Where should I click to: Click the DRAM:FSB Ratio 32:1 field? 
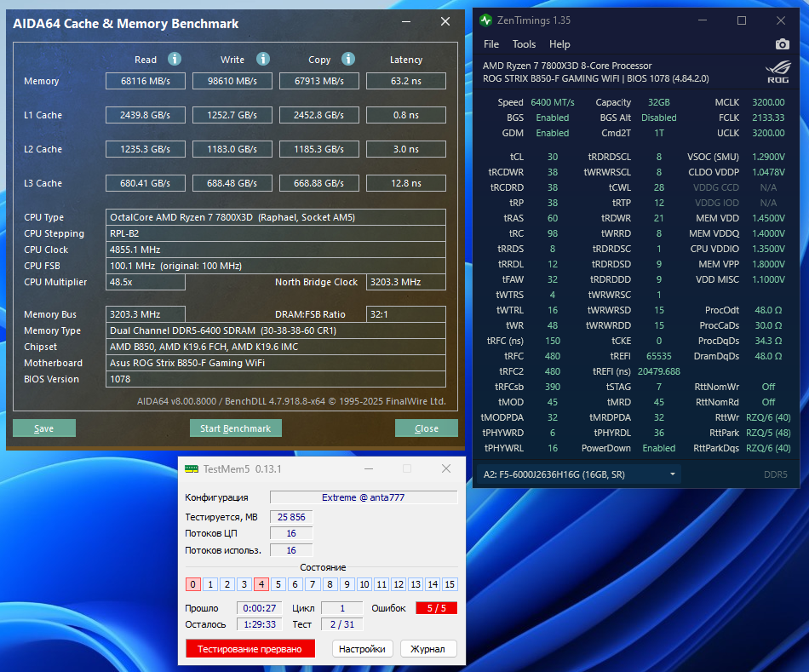click(406, 314)
